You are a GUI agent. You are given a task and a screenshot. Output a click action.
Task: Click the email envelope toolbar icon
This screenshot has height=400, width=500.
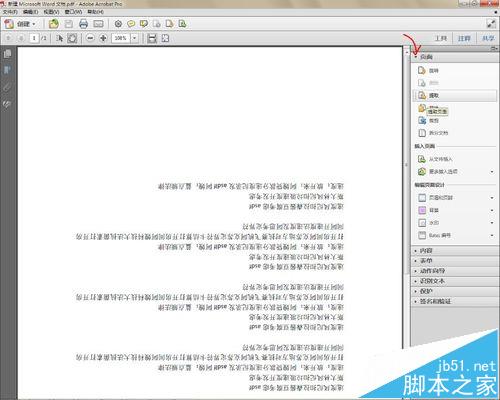pos(98,24)
